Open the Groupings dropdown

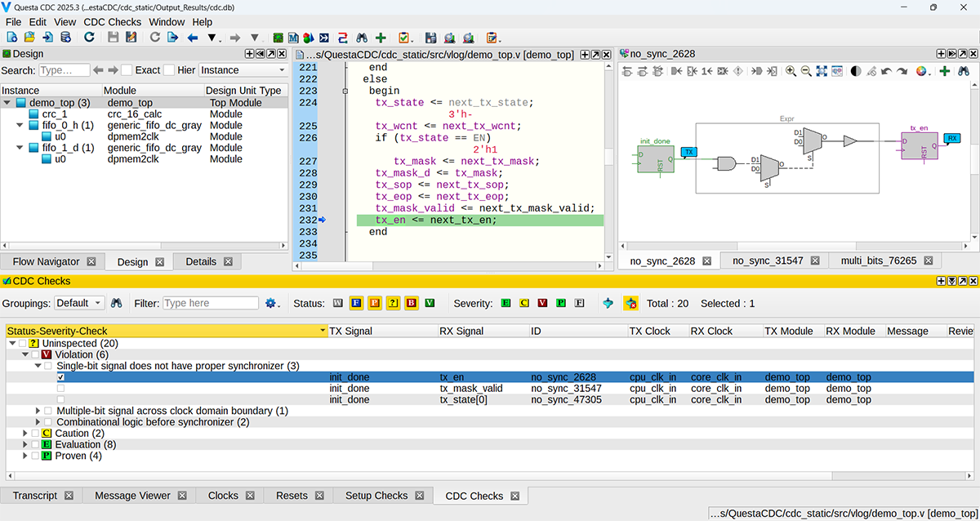pyautogui.click(x=79, y=303)
